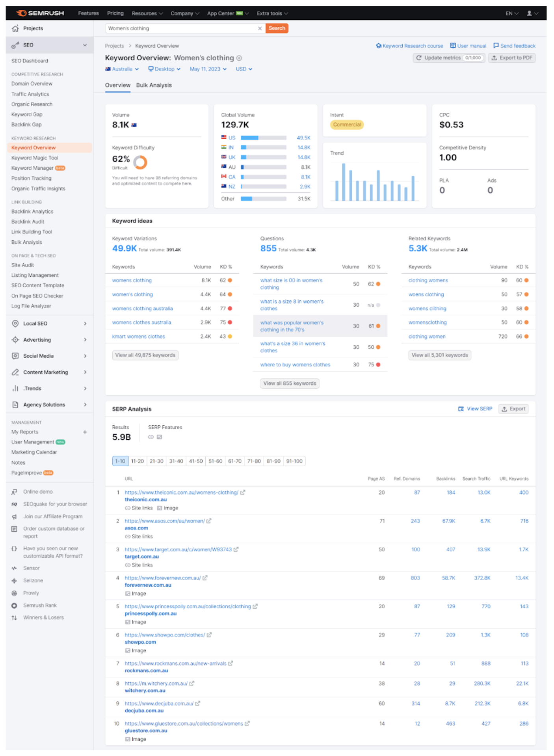Click the Commercial intent badge
554x756 pixels.
point(347,125)
